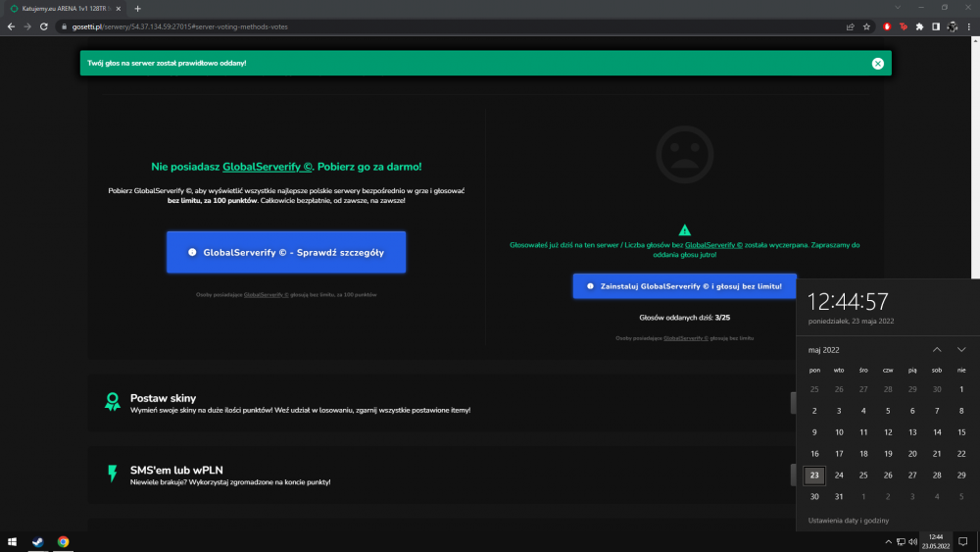Close the Katujemy.eu ARENA tab
This screenshot has width=980, height=552.
pyautogui.click(x=119, y=9)
